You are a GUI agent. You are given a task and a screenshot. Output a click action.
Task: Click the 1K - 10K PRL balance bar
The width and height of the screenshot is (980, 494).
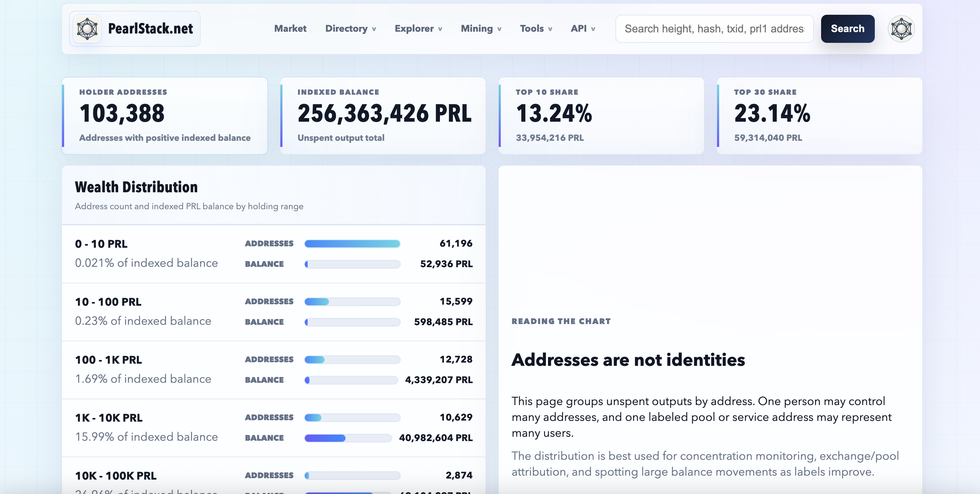pos(348,438)
